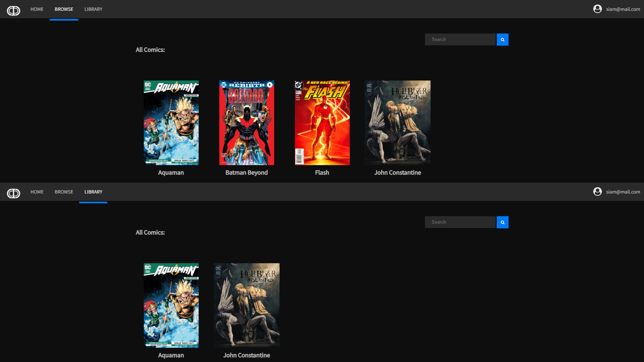Click the site logo on the Browse page navbar
Image resolution: width=644 pixels, height=362 pixels.
click(14, 11)
